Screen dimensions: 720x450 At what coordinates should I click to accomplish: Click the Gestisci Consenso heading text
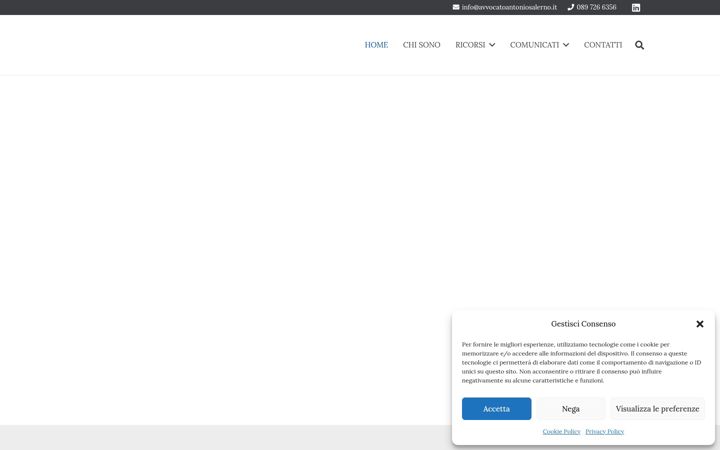583,324
